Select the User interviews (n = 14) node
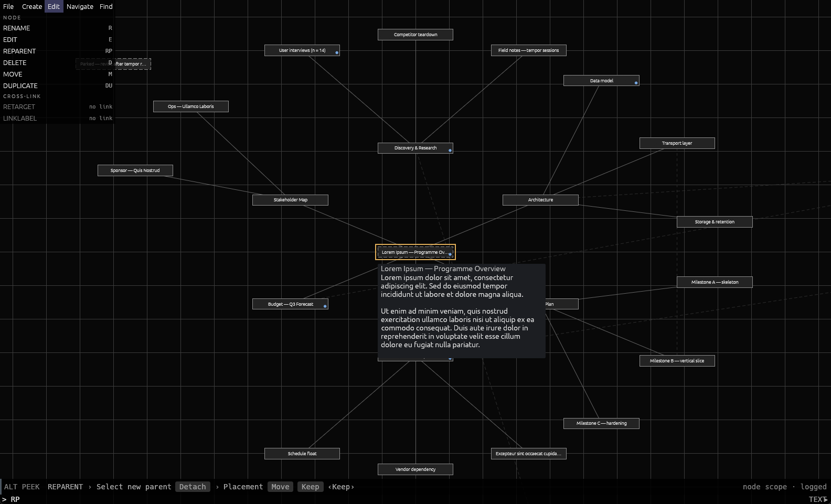 (x=302, y=50)
